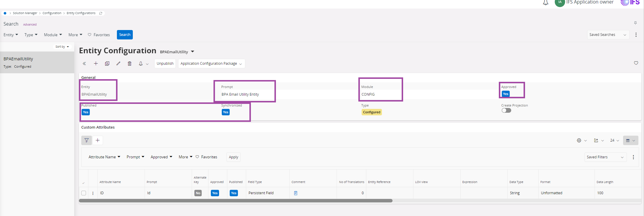Viewport: 644px width, 216px height.
Task: Click the horizontal scrollbar under the attributes table
Action: (236, 201)
